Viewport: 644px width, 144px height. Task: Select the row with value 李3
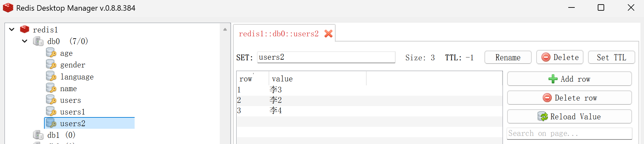coord(370,90)
